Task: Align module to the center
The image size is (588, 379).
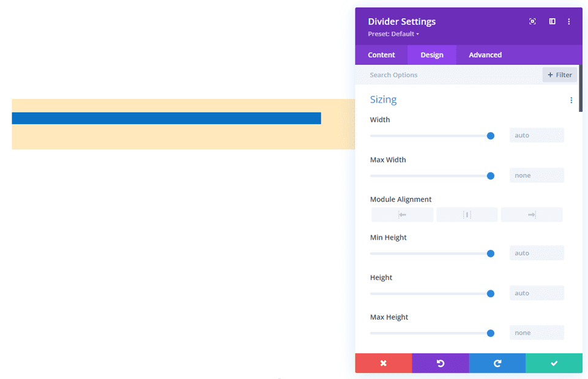Action: tap(467, 215)
